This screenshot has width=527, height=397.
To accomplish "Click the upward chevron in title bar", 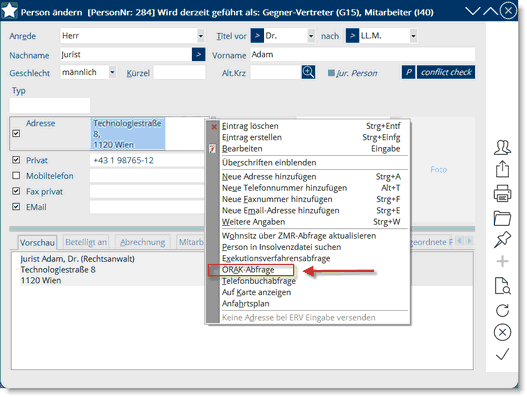I will pos(490,11).
